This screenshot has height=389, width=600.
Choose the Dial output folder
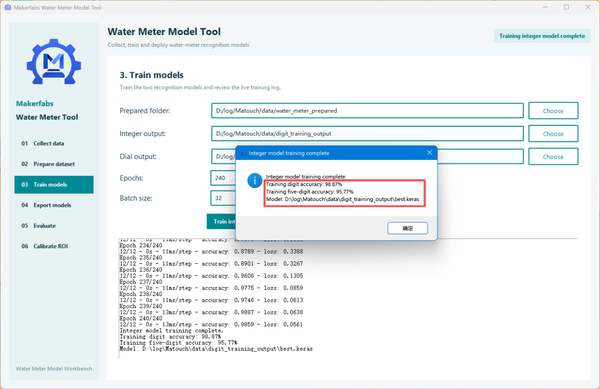coord(553,157)
